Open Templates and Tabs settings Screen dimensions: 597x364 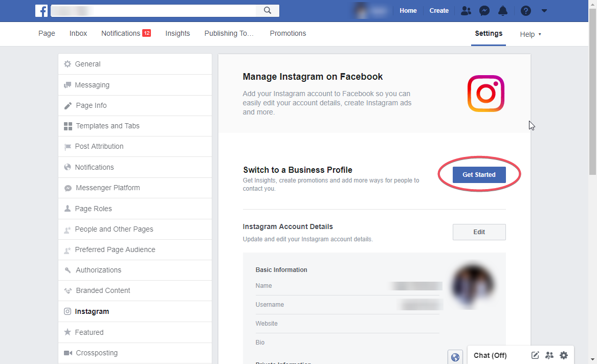[135, 126]
